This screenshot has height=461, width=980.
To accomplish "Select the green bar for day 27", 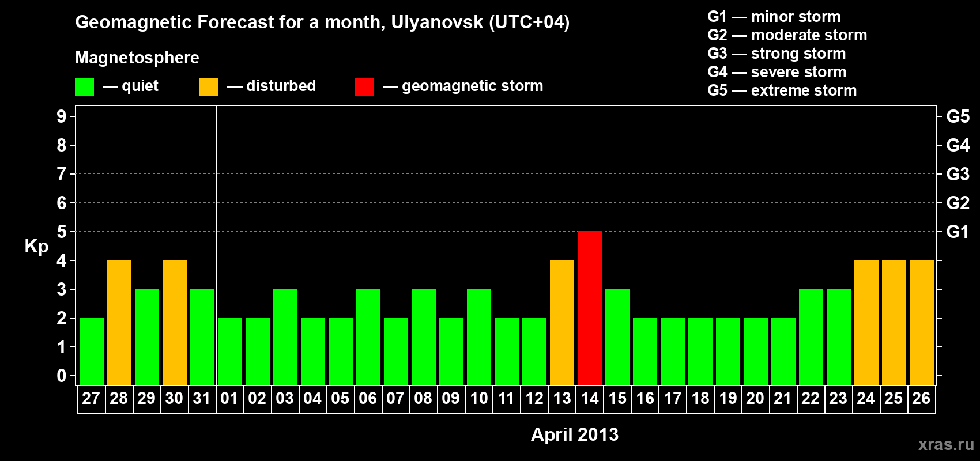I will [x=92, y=352].
